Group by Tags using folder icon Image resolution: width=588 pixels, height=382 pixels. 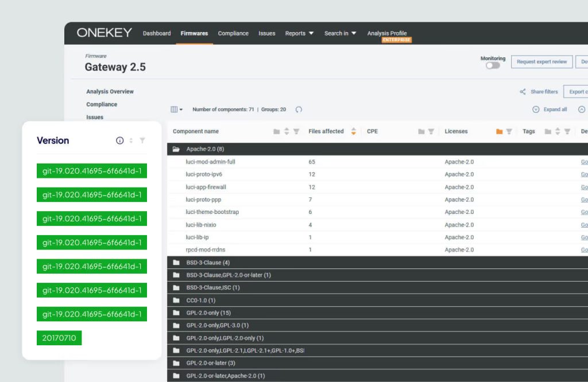[548, 131]
